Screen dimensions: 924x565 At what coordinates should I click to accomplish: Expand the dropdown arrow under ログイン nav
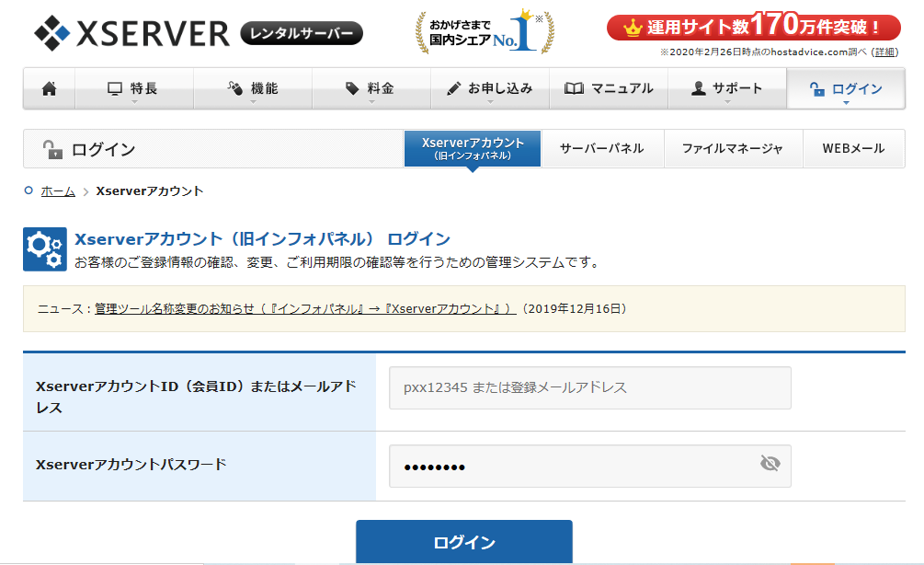coord(846,103)
